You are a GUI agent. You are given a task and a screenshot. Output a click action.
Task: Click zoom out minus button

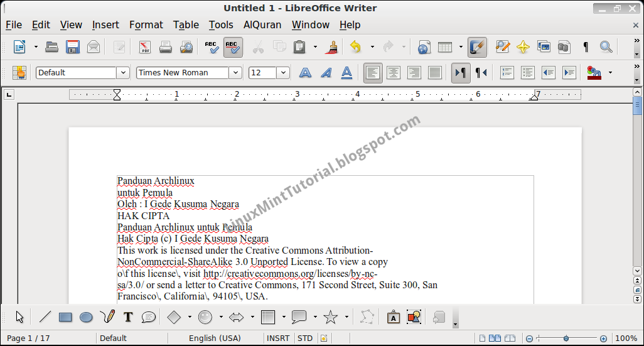529,338
